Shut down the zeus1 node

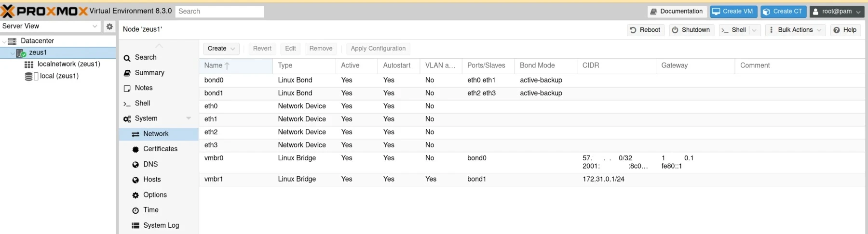691,30
